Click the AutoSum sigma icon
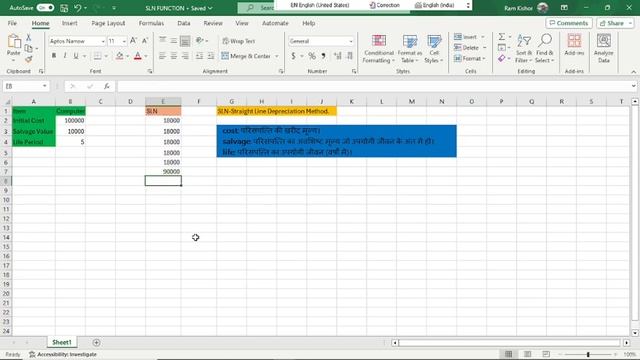Image resolution: width=640 pixels, height=360 pixels. [x=502, y=37]
